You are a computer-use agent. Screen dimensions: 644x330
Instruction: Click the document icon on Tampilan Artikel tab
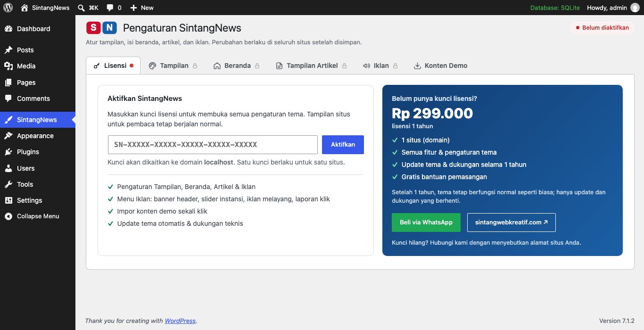(279, 66)
